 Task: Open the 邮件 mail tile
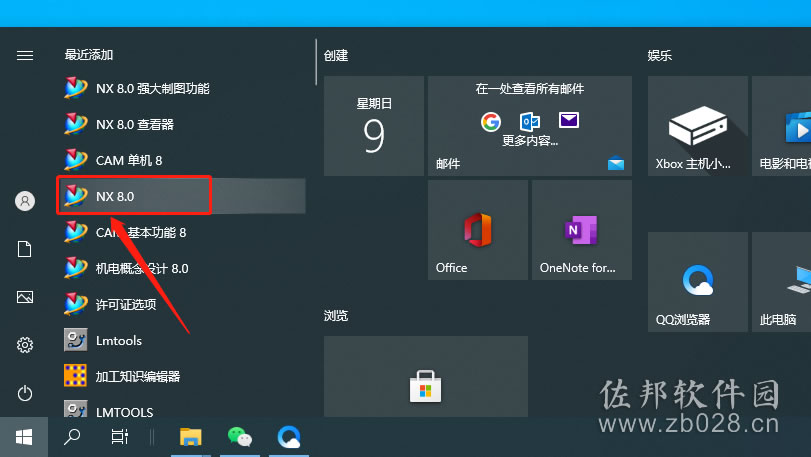pos(530,126)
